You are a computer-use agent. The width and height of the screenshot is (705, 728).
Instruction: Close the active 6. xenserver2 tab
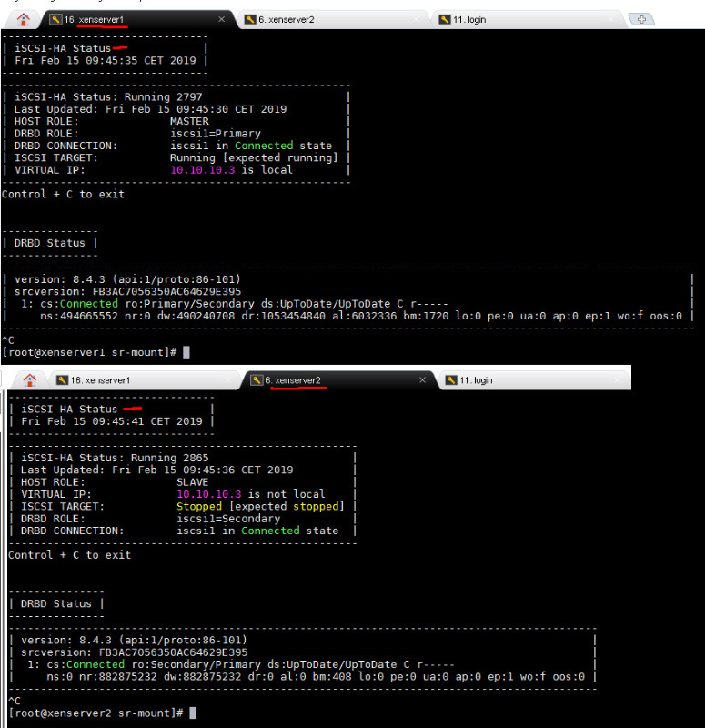coord(422,380)
